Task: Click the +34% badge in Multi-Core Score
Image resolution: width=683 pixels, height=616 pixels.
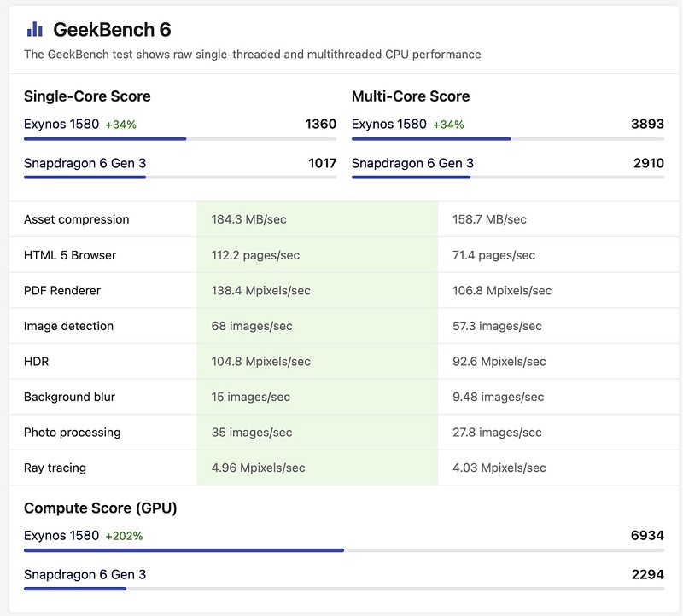Action: pos(448,125)
